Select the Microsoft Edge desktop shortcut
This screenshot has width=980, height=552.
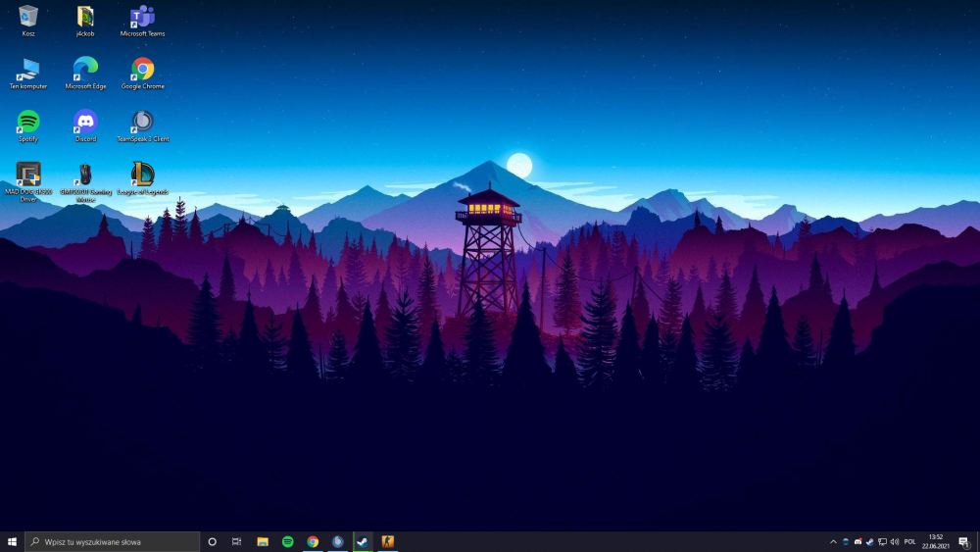[x=85, y=74]
